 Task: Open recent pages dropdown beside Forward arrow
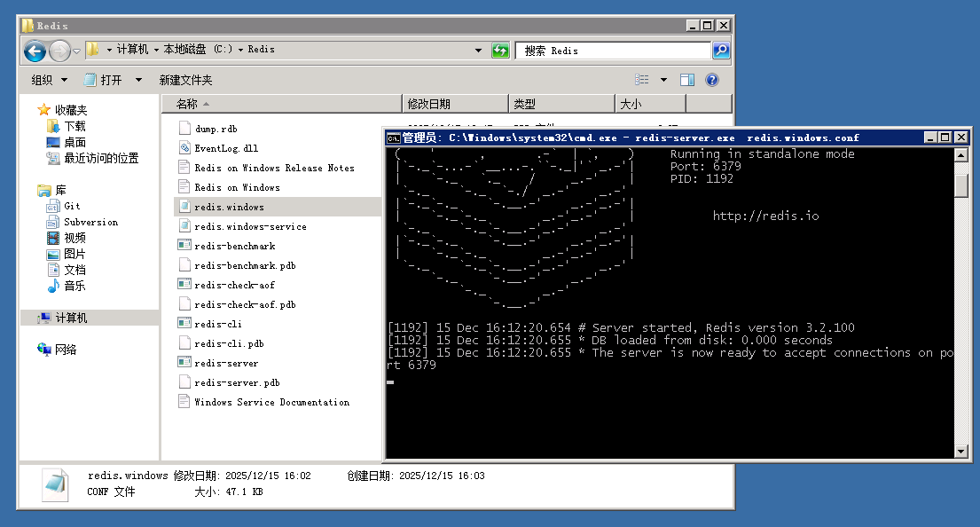pos(76,51)
